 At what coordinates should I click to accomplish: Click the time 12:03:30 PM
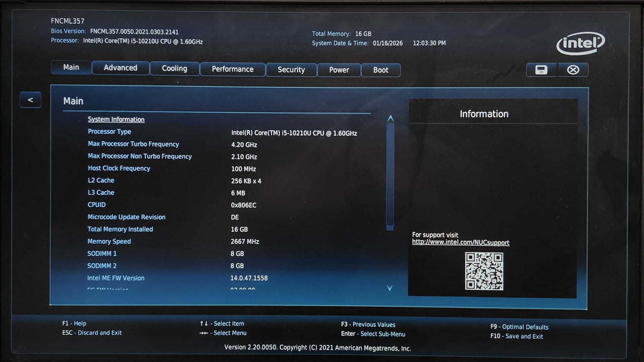(x=429, y=43)
